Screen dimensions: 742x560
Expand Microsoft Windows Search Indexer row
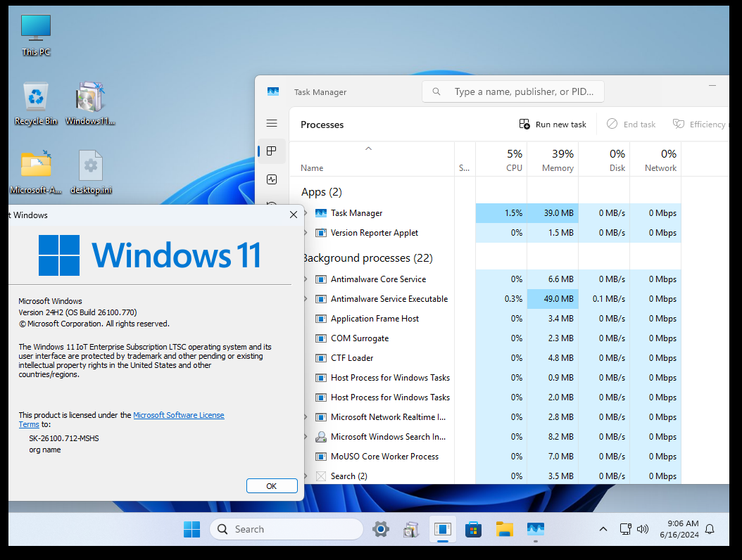(x=306, y=437)
